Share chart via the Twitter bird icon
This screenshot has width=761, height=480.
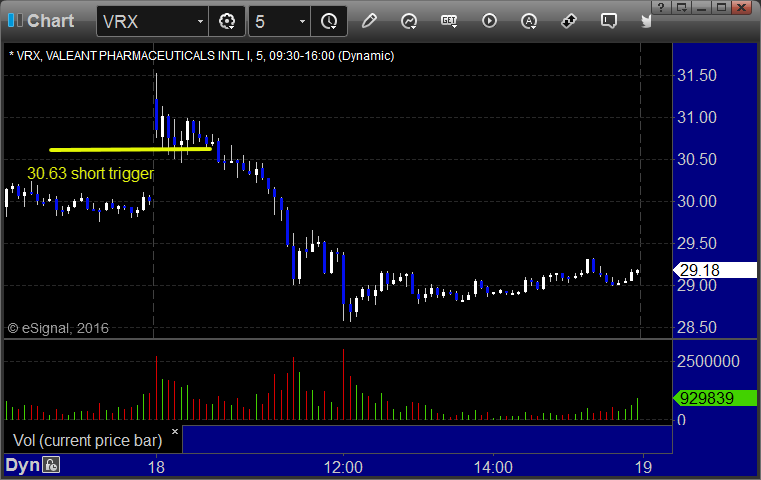646,21
